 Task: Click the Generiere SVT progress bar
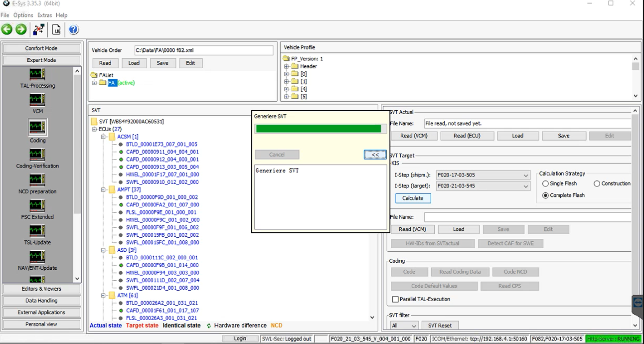(321, 129)
